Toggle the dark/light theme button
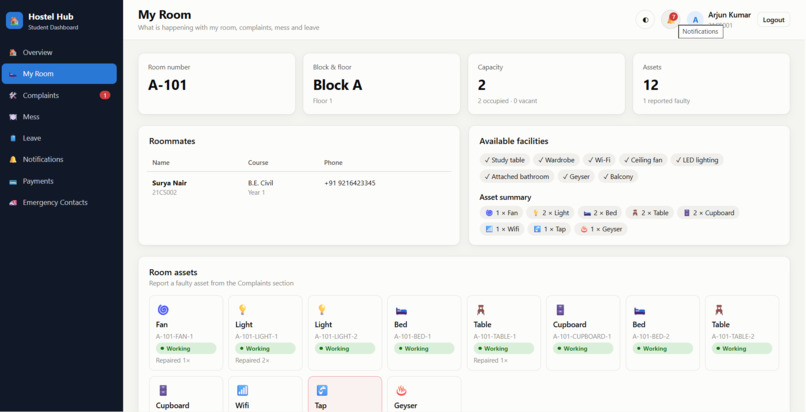Image resolution: width=806 pixels, height=412 pixels. click(645, 20)
